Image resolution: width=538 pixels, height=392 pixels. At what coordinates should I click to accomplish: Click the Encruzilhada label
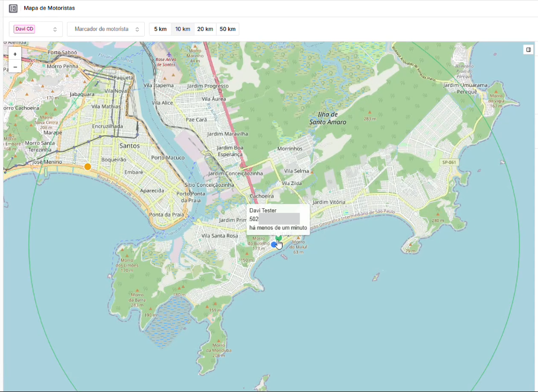coord(108,127)
